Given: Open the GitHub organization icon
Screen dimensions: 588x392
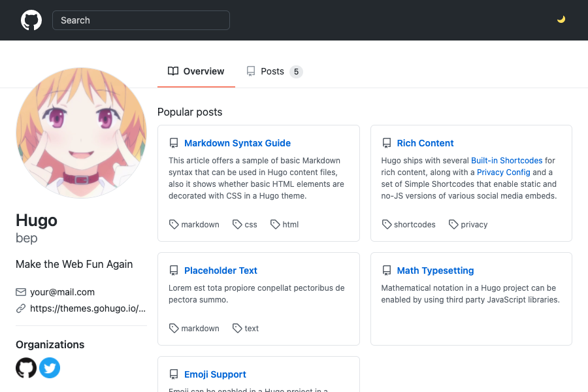Looking at the screenshot, I should pyautogui.click(x=26, y=368).
